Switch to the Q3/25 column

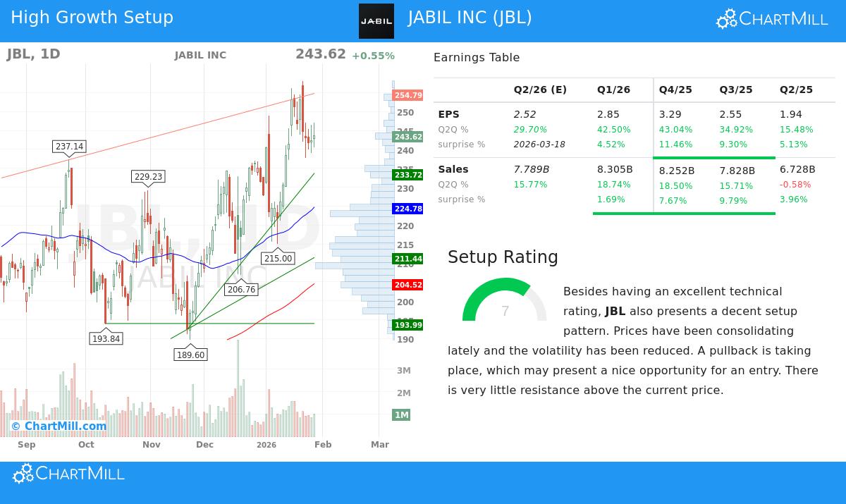736,90
